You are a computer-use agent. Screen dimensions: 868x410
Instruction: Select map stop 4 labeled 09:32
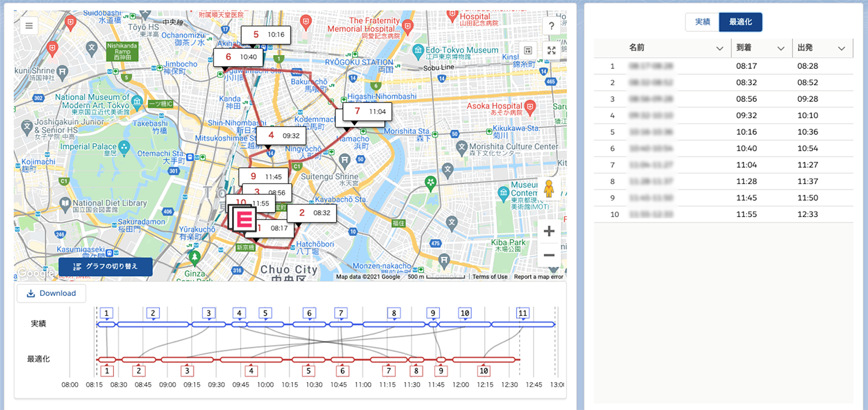coord(281,136)
